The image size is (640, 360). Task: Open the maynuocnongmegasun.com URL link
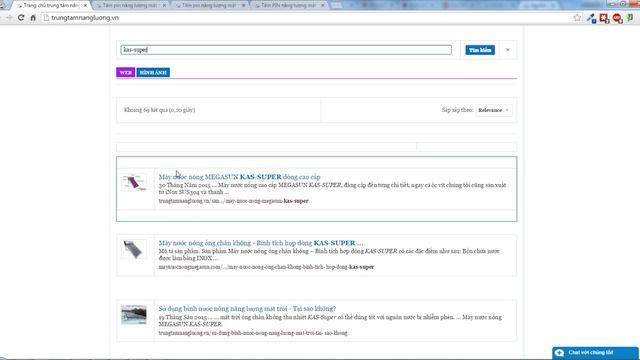click(266, 267)
